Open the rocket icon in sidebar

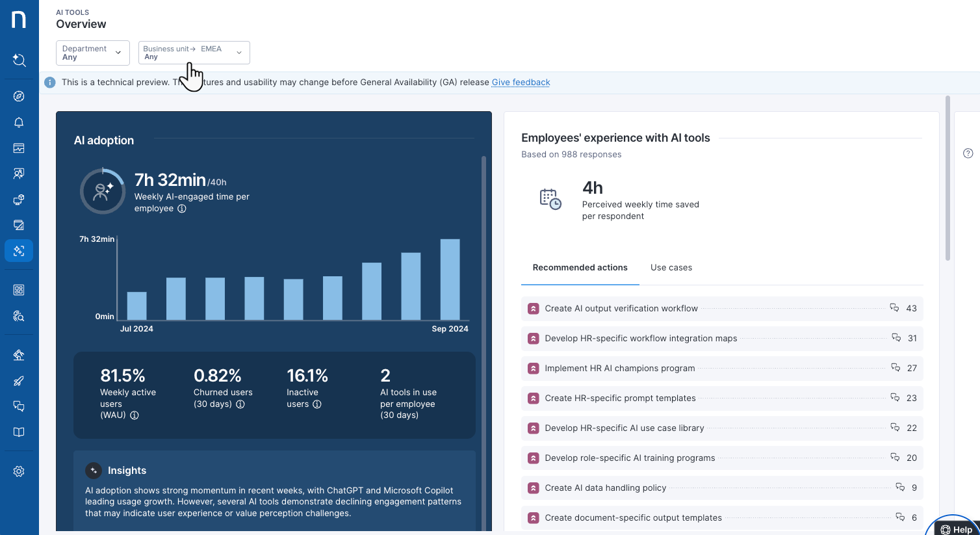(x=19, y=381)
